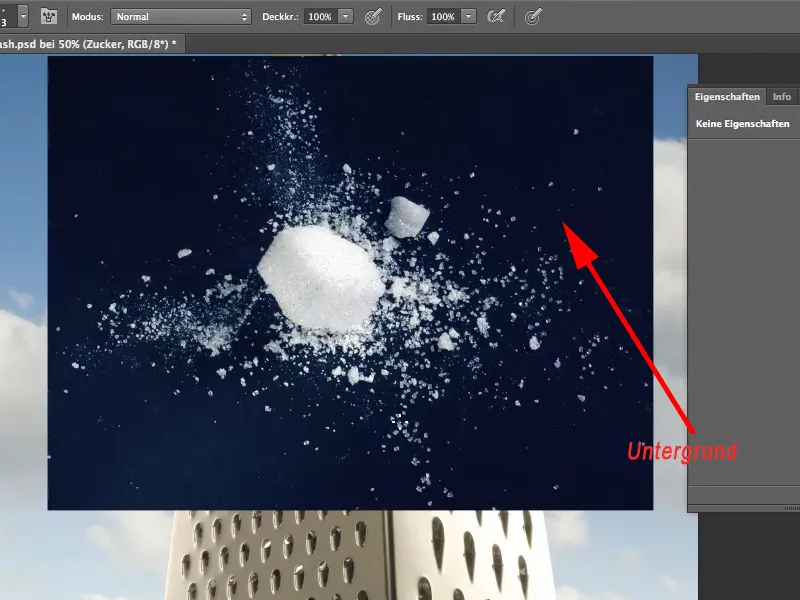Click the Keine Eigenschaften text
This screenshot has height=600, width=800.
742,123
